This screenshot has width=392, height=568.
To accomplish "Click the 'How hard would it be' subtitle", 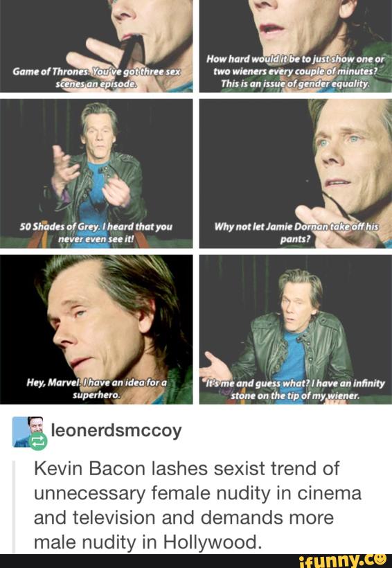I will (295, 71).
